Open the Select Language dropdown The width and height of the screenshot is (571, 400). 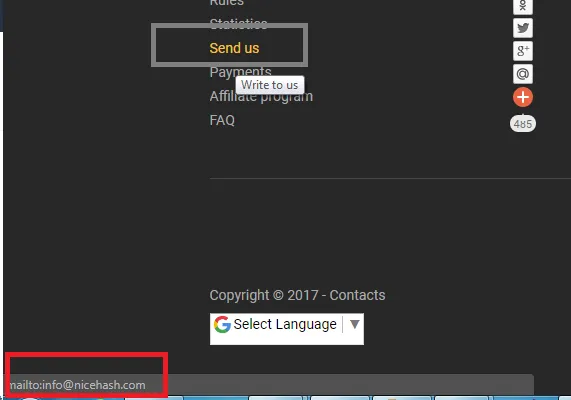tap(287, 329)
